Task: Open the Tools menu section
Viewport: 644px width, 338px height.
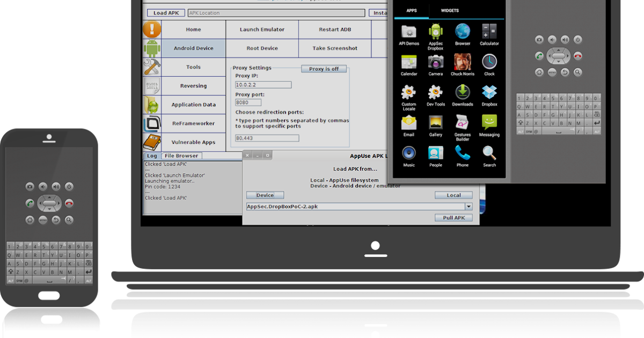Action: [x=193, y=67]
